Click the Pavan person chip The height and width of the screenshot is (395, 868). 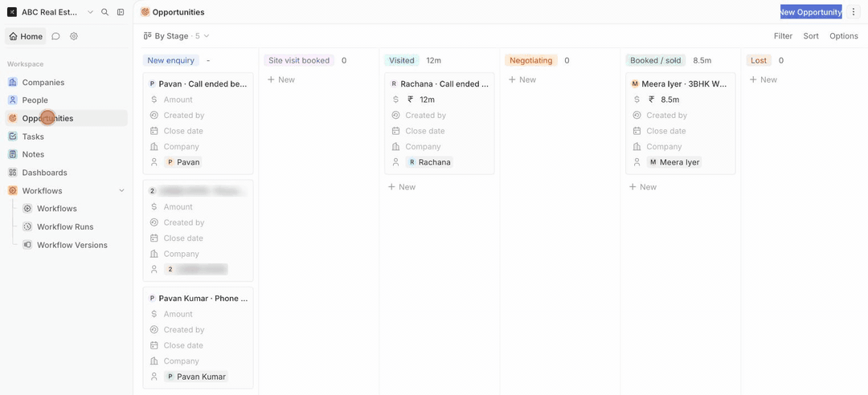tap(183, 162)
